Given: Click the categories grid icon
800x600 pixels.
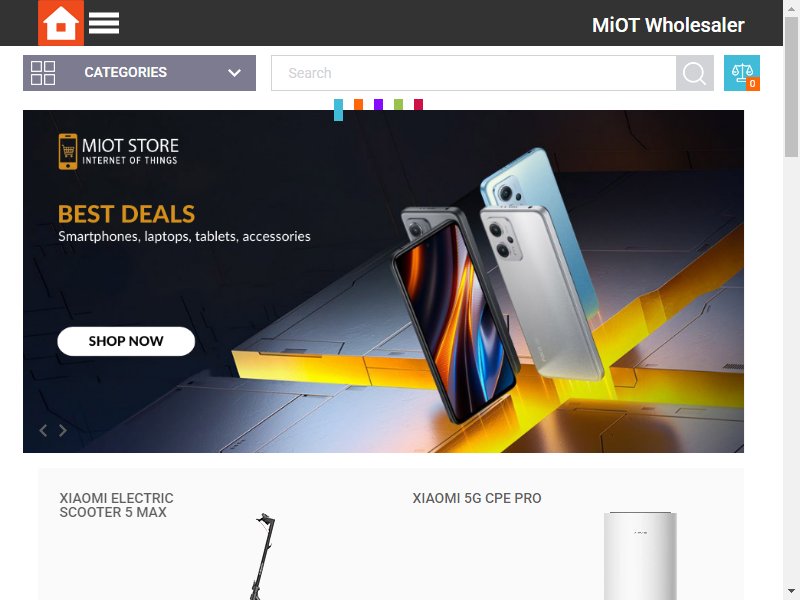Looking at the screenshot, I should click(43, 73).
